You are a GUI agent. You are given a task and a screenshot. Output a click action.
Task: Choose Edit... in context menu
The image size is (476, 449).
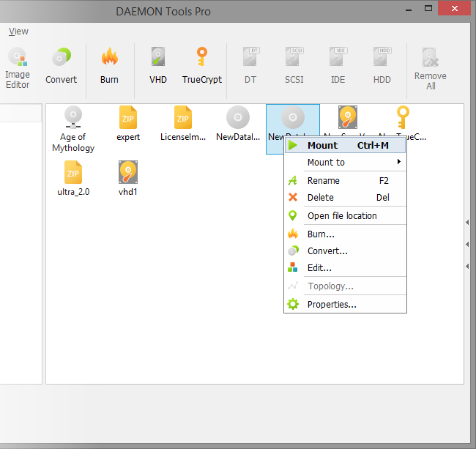pos(345,268)
